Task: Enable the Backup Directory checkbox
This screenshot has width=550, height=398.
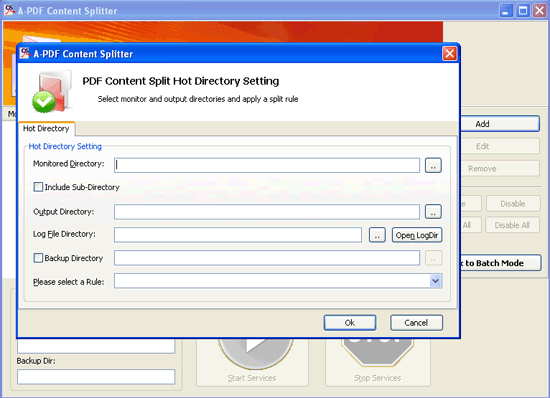Action: (38, 258)
